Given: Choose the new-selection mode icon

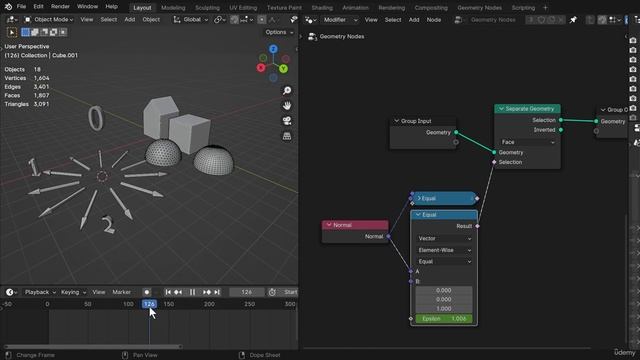Looking at the screenshot, I should coord(25,32).
